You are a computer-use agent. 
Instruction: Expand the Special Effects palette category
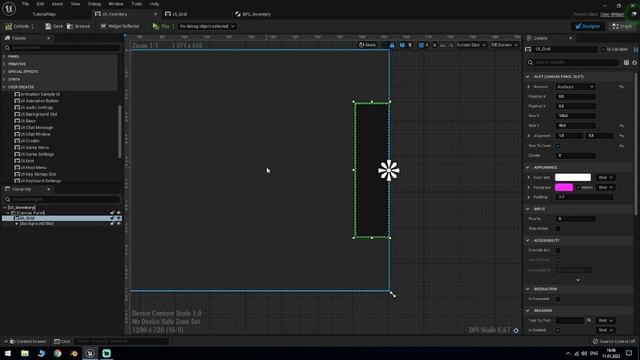tap(4, 72)
